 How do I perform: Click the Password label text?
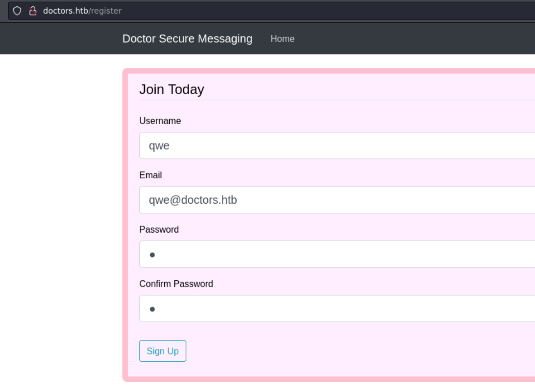[159, 229]
